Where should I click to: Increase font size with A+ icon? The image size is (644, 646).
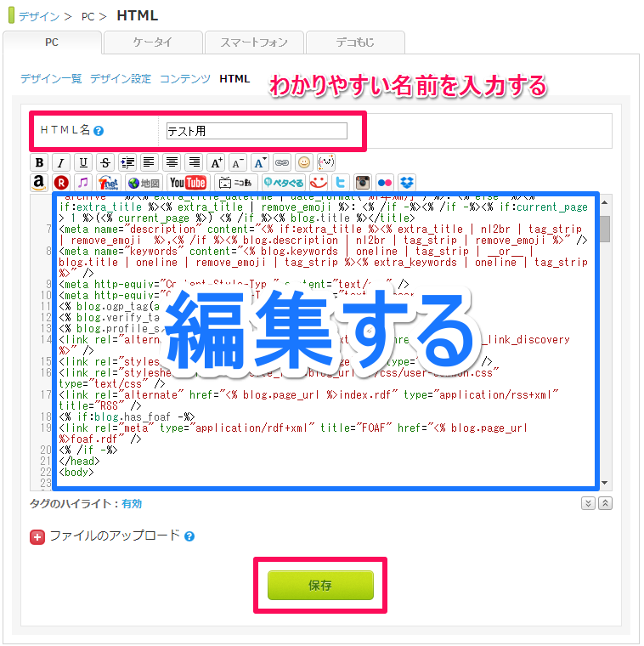click(x=216, y=162)
